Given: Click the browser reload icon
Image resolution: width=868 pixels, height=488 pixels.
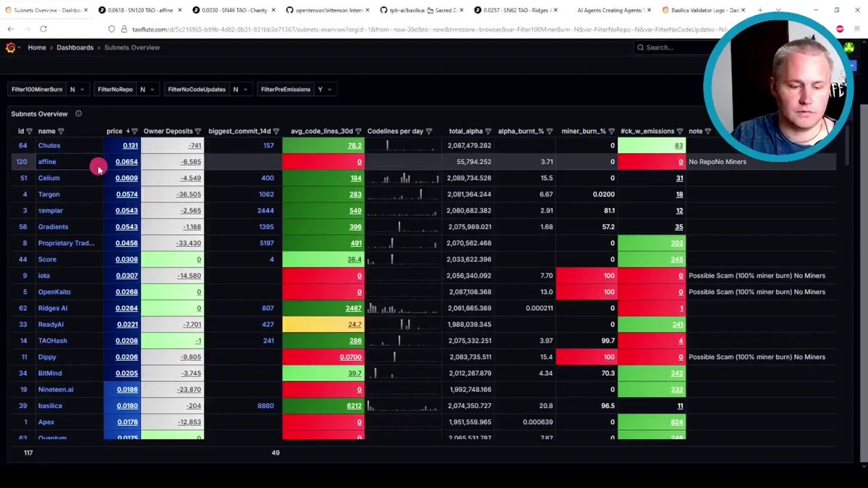Looking at the screenshot, I should coord(43,29).
